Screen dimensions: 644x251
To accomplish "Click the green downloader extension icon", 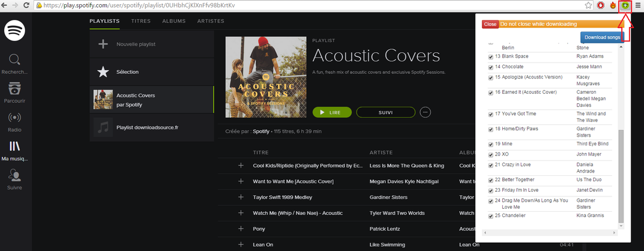I will (x=625, y=5).
